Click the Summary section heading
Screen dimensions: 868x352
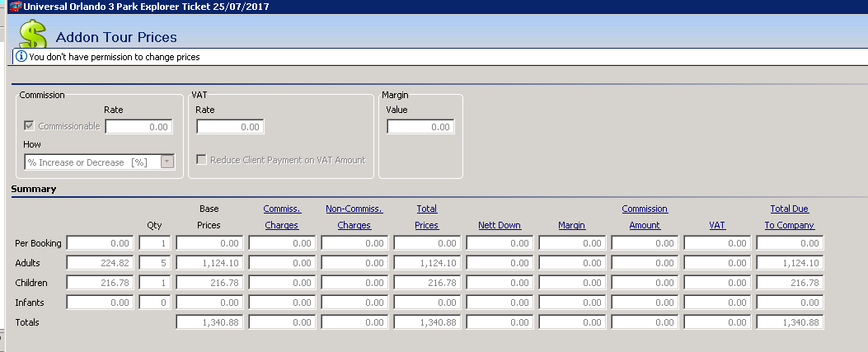coord(34,189)
